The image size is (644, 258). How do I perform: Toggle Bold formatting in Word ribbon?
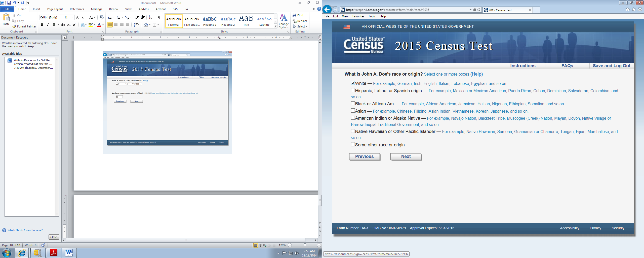[42, 25]
